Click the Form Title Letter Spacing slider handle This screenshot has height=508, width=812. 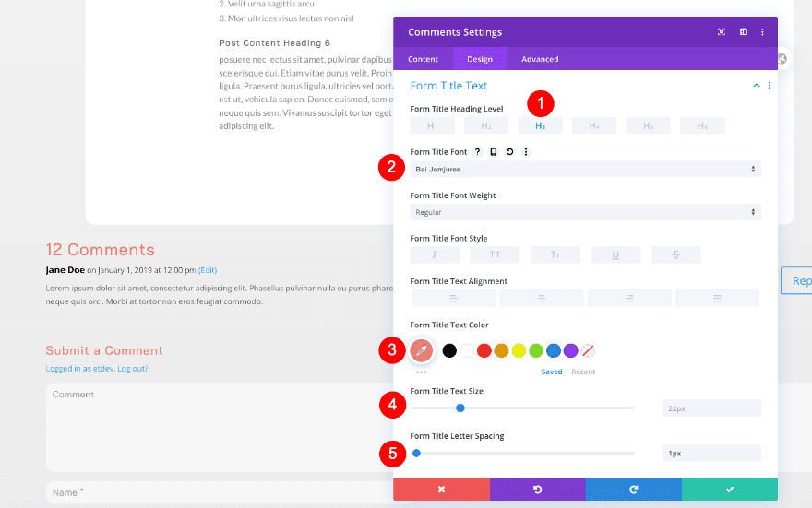[416, 454]
